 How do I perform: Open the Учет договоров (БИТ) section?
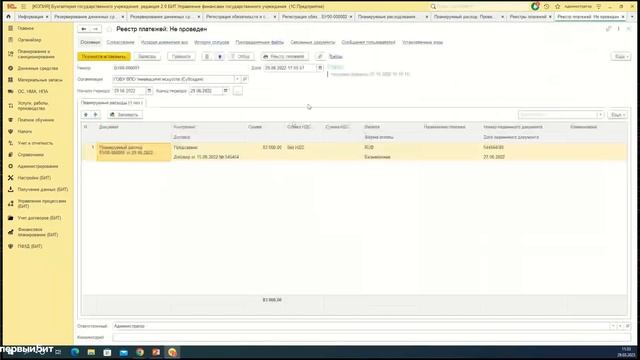point(39,218)
